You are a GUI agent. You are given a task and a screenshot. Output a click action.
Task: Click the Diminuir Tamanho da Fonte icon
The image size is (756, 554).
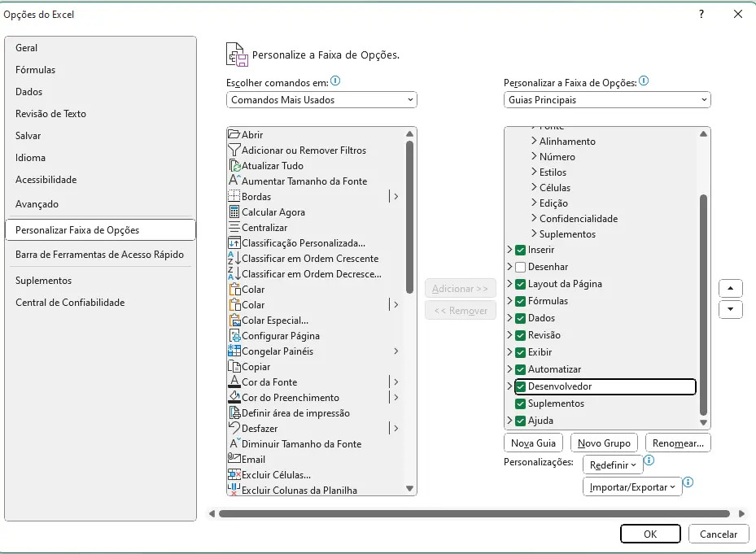234,443
